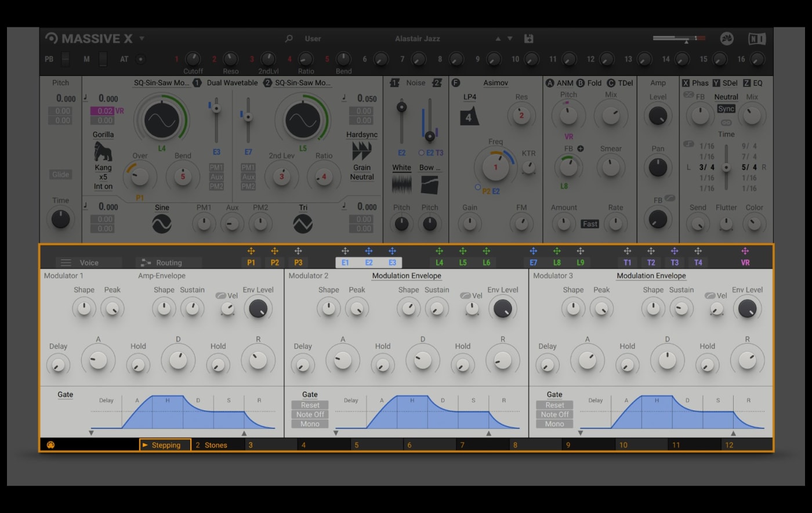Image resolution: width=812 pixels, height=513 pixels.
Task: Click the VR modulation assign arrows icon
Action: [745, 251]
